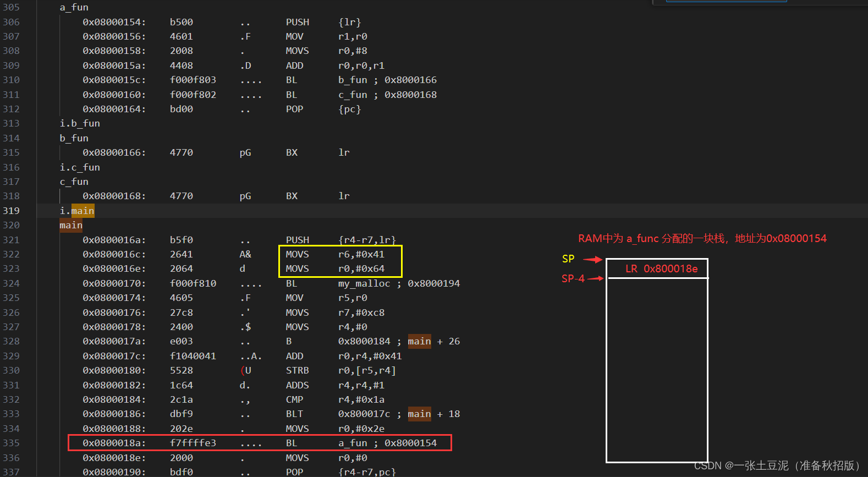
Task: Click opcode f000f803
Action: 193,80
